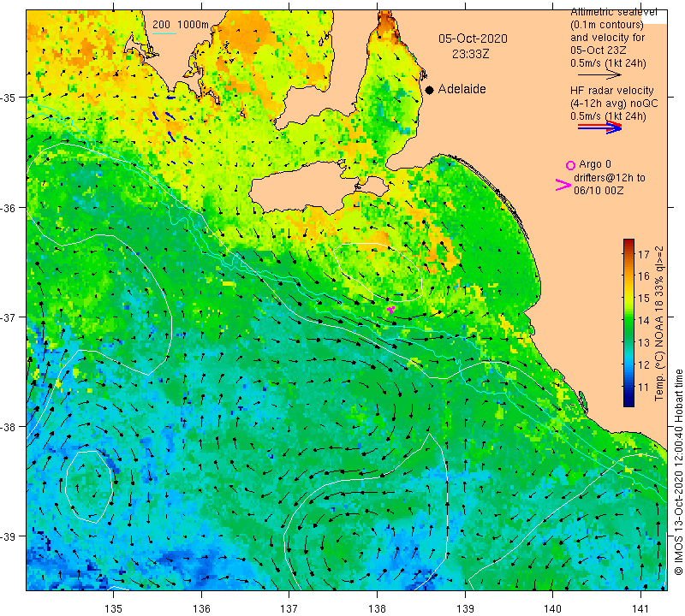685x616 pixels.
Task: Click the longitude axis label 140
Action: (553, 608)
